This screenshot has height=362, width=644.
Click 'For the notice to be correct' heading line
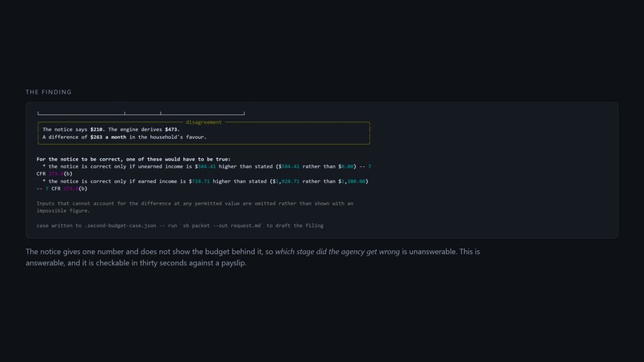point(133,160)
